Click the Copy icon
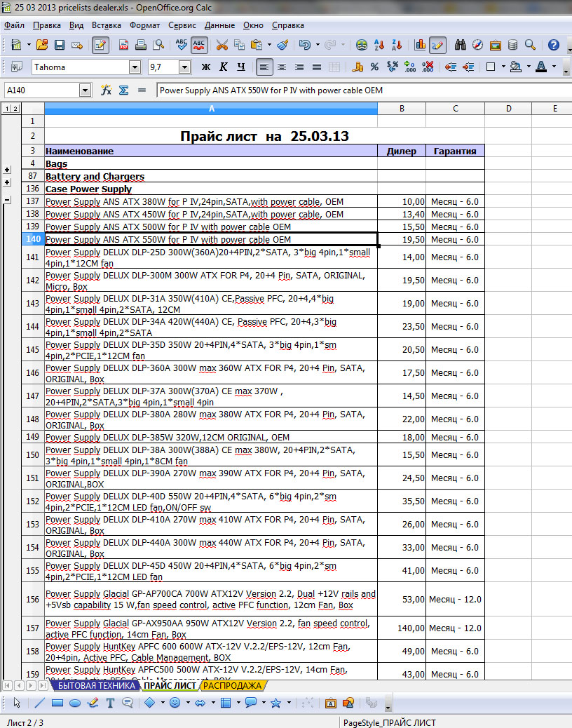Image resolution: width=572 pixels, height=728 pixels. 239,45
